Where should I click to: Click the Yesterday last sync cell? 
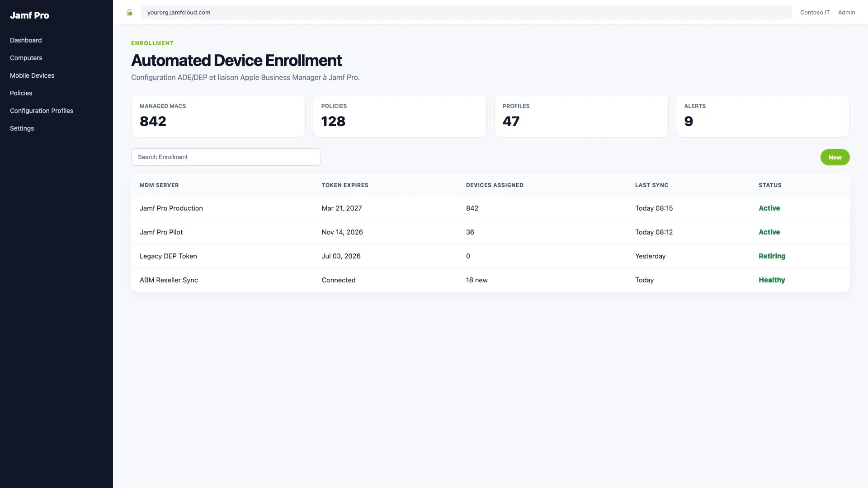[650, 256]
